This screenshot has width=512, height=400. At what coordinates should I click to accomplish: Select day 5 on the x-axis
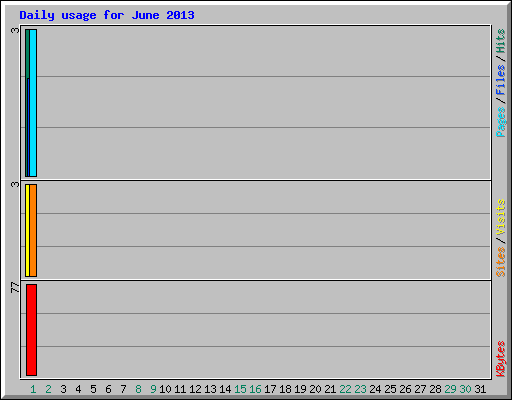point(93,389)
